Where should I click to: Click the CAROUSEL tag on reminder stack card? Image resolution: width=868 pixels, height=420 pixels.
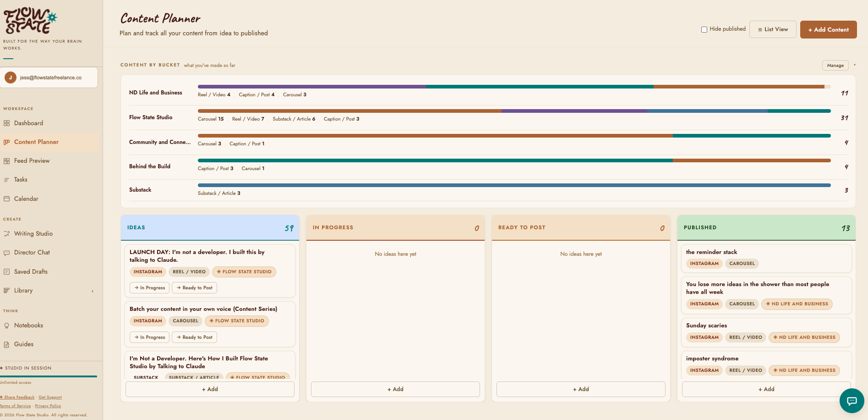point(742,264)
